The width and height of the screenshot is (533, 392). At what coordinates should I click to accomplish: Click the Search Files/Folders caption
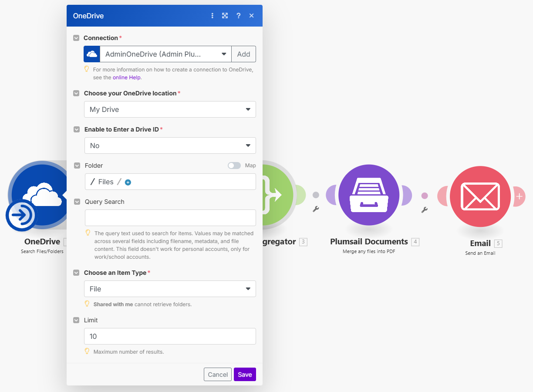(x=42, y=251)
